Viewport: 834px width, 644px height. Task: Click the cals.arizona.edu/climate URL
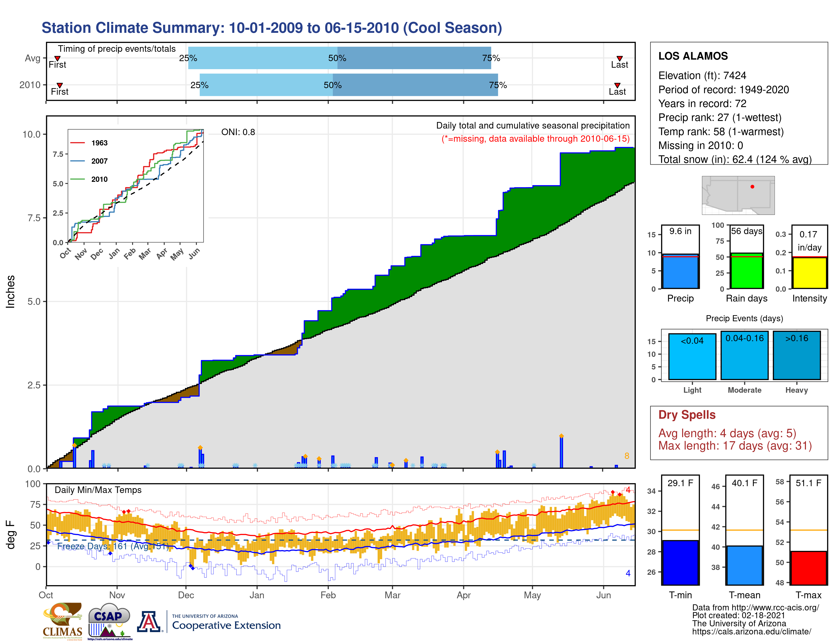tap(752, 631)
